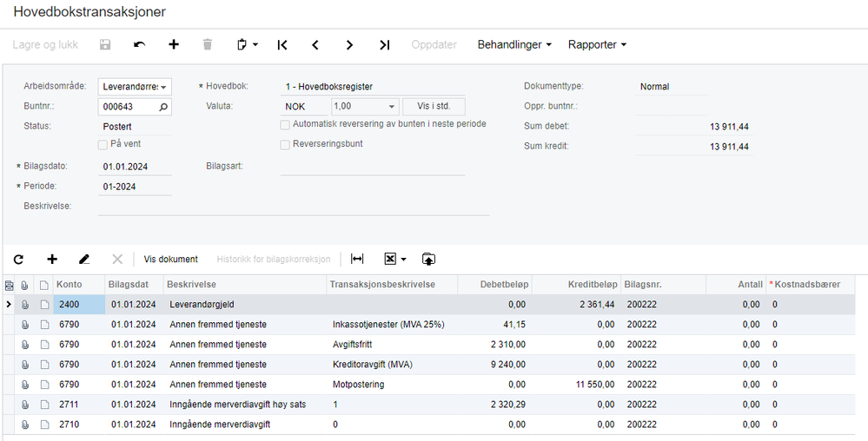Sort by the Debetbeløp column header
The width and height of the screenshot is (868, 441).
494,285
